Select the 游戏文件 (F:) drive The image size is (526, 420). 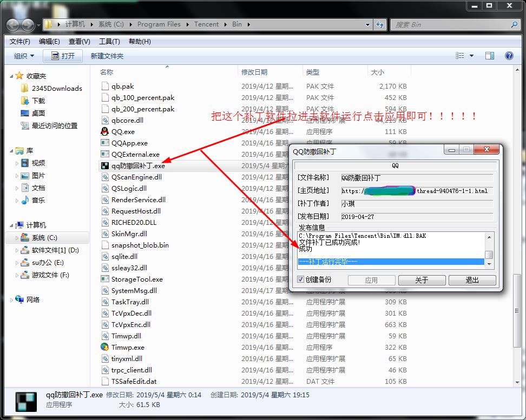click(x=44, y=275)
